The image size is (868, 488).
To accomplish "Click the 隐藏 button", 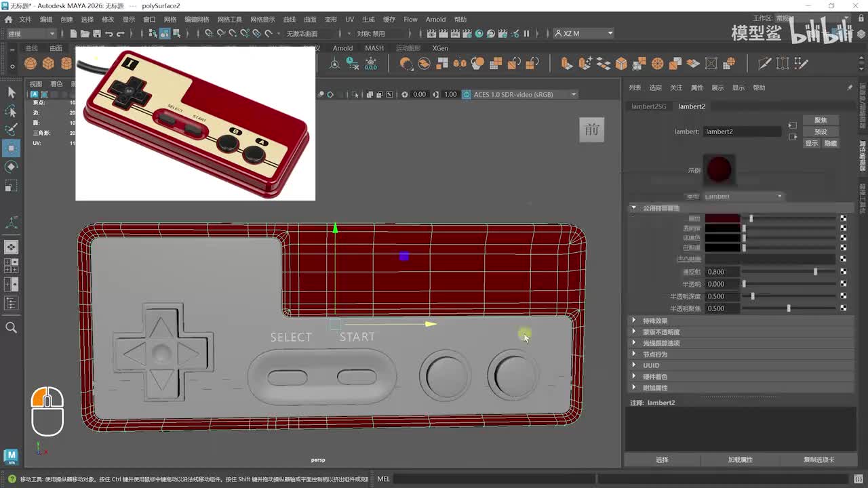I will click(x=830, y=144).
